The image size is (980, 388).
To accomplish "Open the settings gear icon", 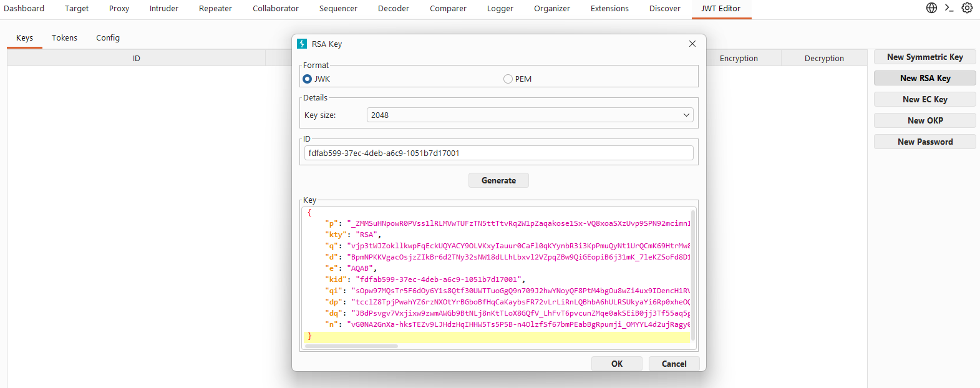I will pos(967,8).
